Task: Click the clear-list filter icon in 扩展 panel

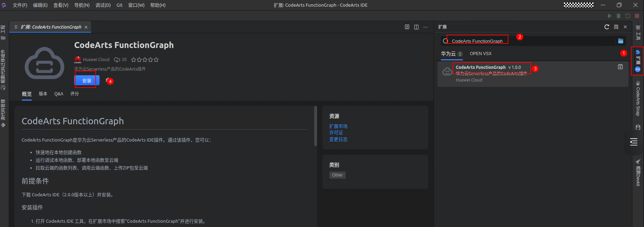Action: coord(616,27)
